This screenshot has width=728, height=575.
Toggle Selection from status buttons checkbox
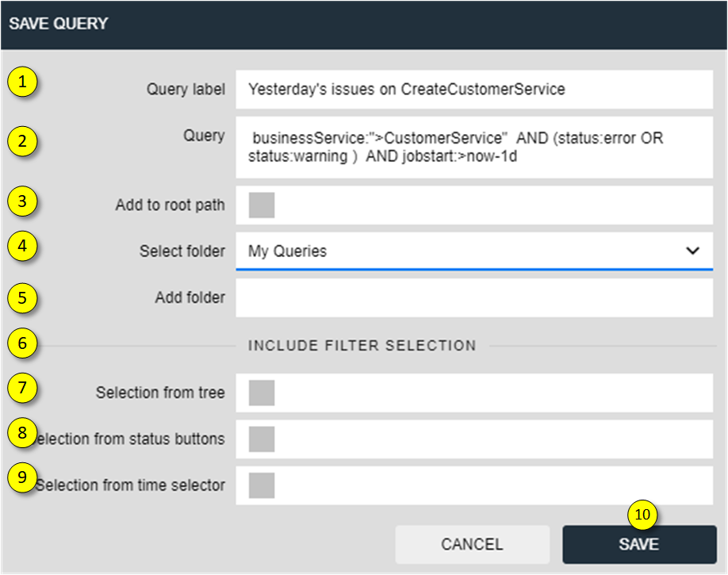click(x=262, y=439)
